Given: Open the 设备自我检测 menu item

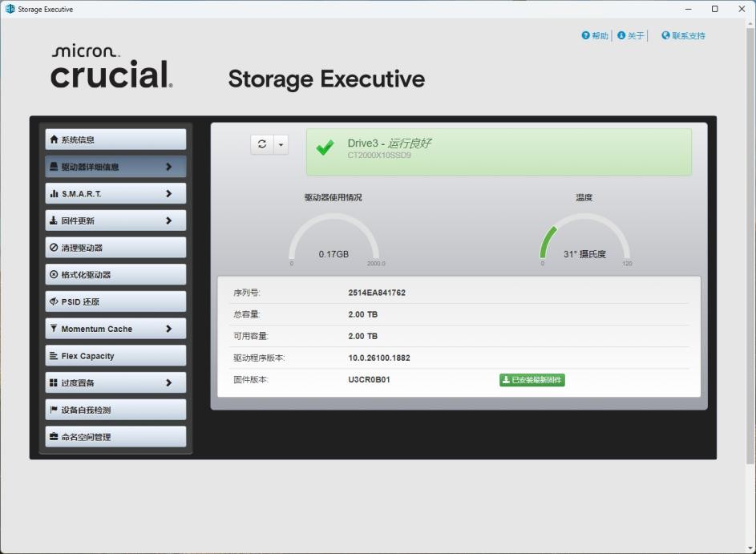Looking at the screenshot, I should pos(115,410).
